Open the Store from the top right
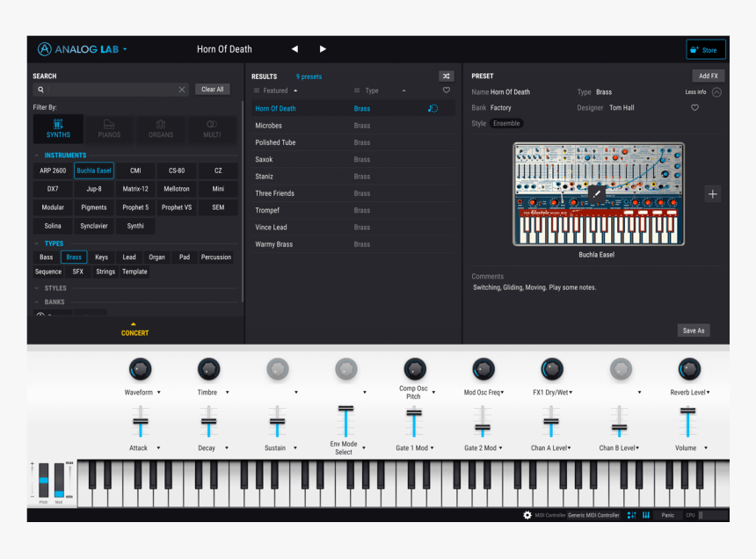This screenshot has width=756, height=559. tap(705, 49)
